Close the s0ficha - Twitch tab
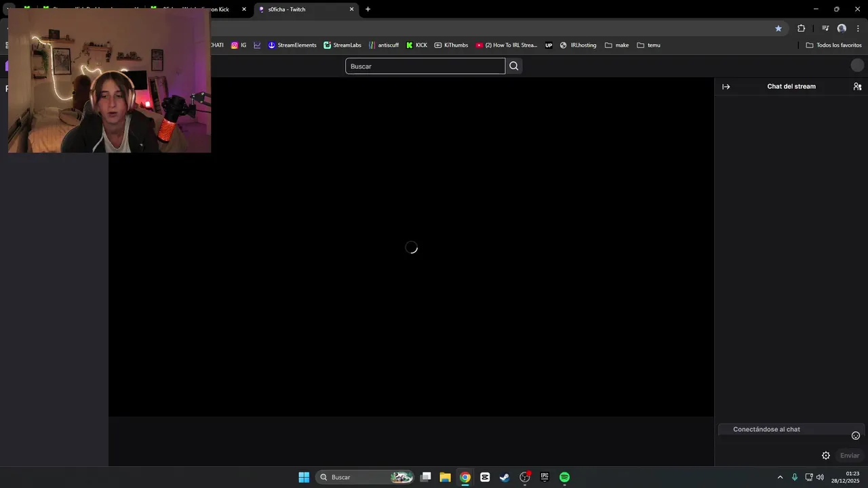This screenshot has height=488, width=868. point(351,9)
